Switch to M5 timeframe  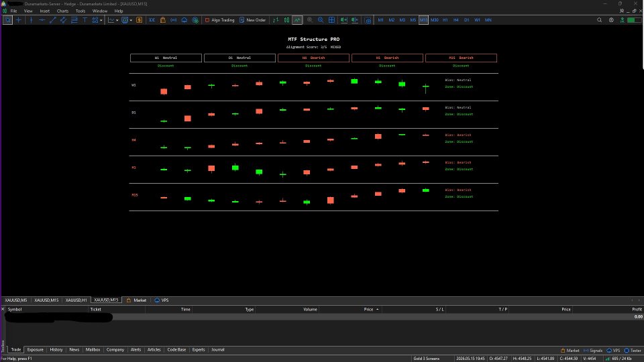(413, 19)
